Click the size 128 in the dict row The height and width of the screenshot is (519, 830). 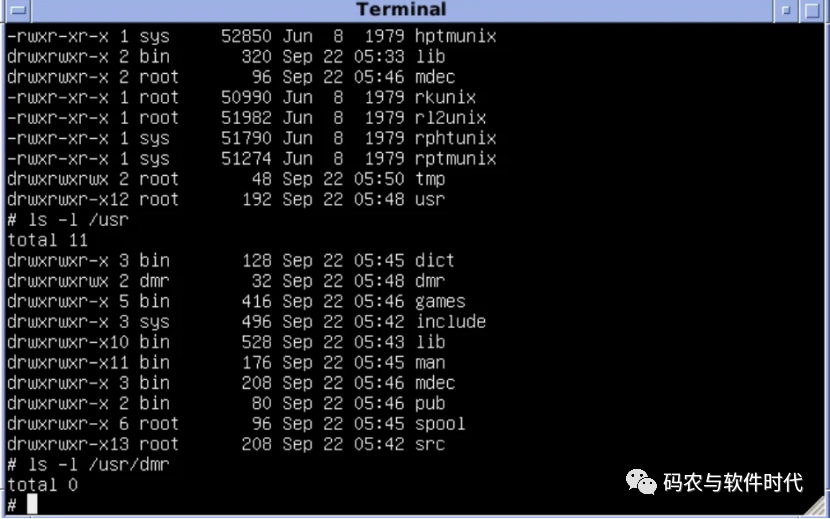click(257, 261)
